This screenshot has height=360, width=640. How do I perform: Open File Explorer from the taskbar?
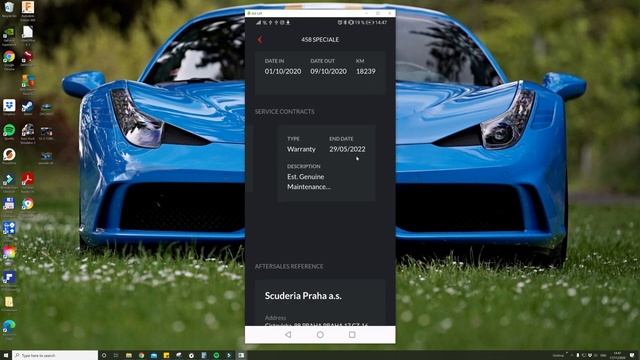point(129,356)
